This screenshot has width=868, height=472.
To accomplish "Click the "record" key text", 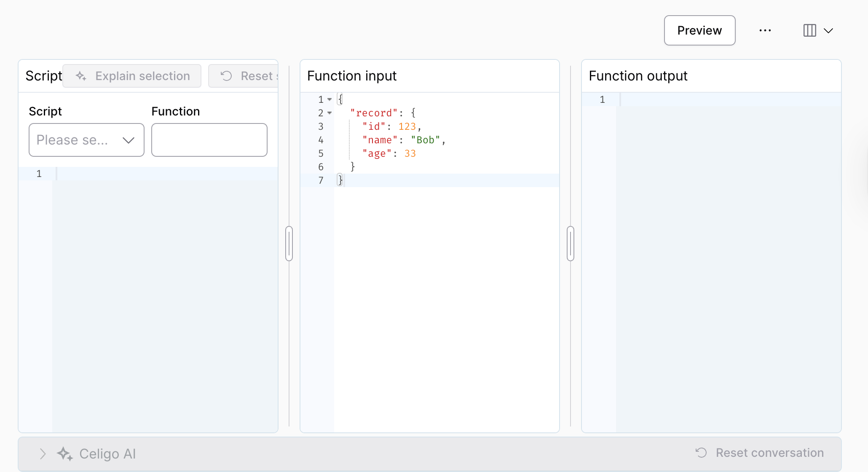I will [374, 113].
